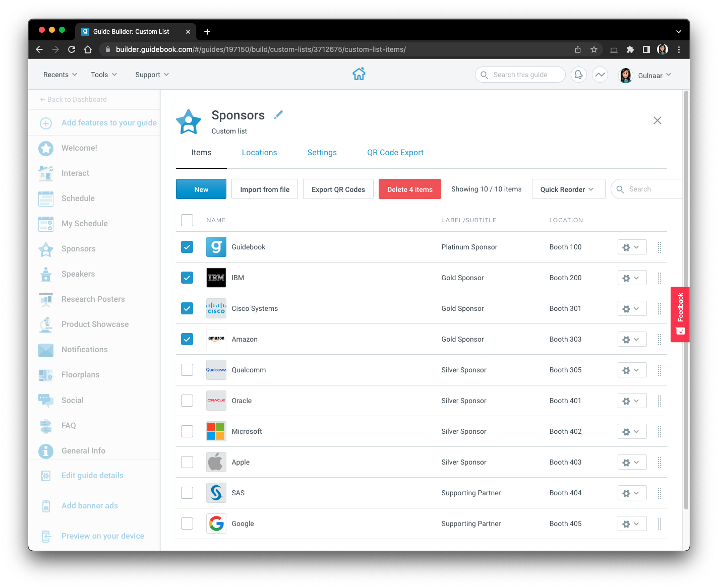
Task: Click the browser address bar URL
Action: pos(261,49)
